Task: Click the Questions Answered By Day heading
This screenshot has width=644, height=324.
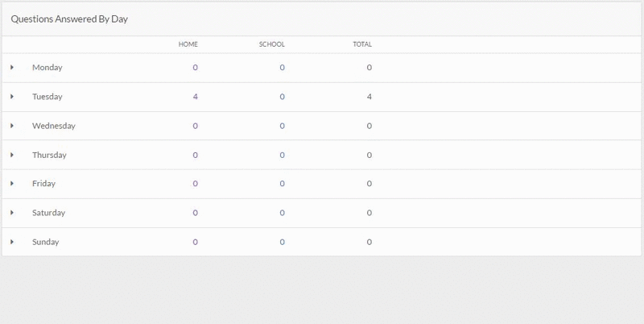Action: 69,19
